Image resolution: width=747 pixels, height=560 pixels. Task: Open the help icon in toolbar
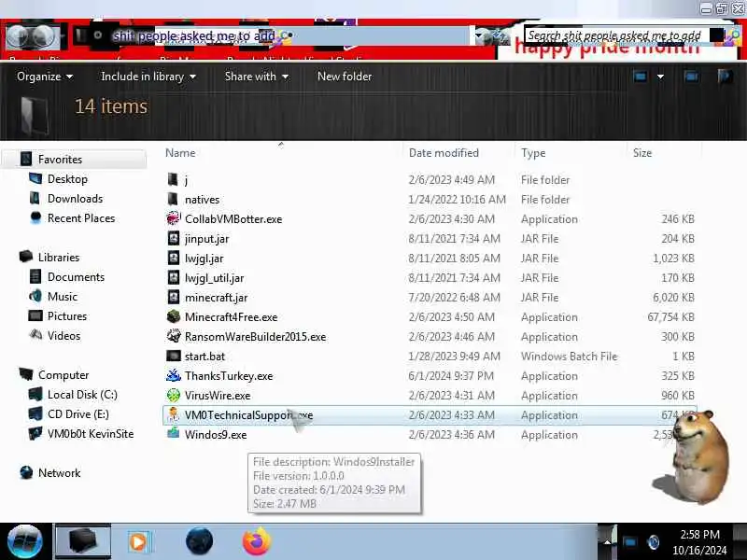pyautogui.click(x=726, y=77)
